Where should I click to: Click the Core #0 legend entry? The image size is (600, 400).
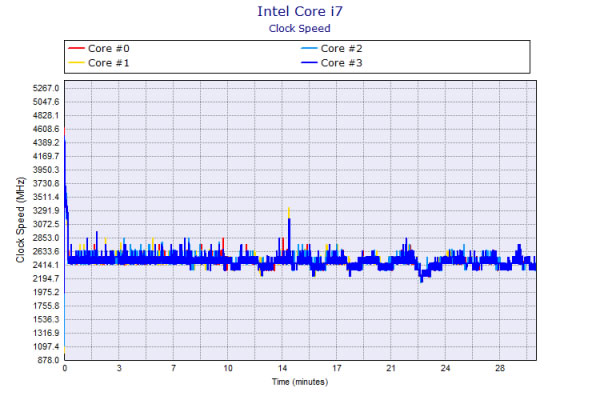click(x=99, y=49)
